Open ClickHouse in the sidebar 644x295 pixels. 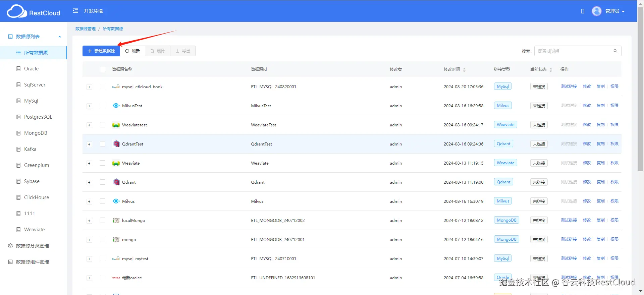click(x=34, y=197)
